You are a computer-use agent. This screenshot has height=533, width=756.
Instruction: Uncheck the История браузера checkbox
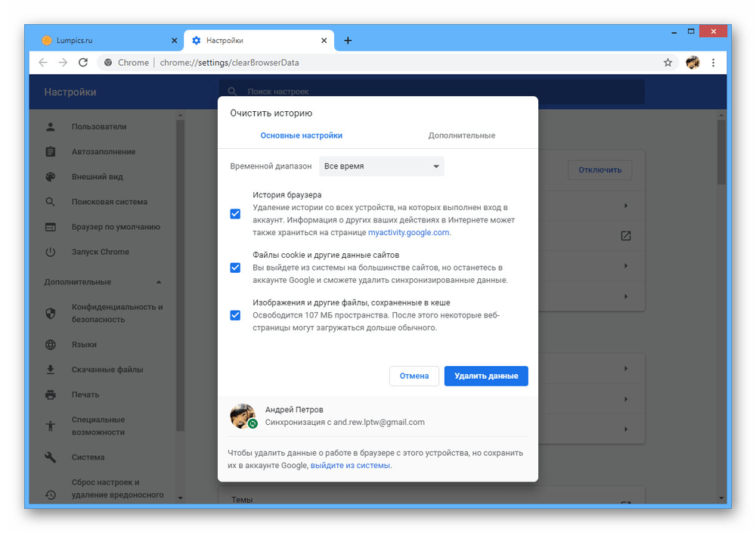point(235,214)
